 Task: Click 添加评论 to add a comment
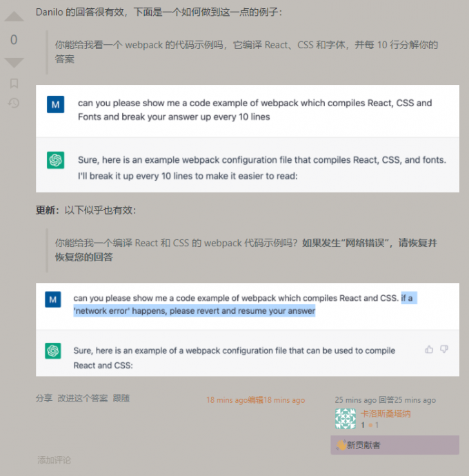coord(54,459)
